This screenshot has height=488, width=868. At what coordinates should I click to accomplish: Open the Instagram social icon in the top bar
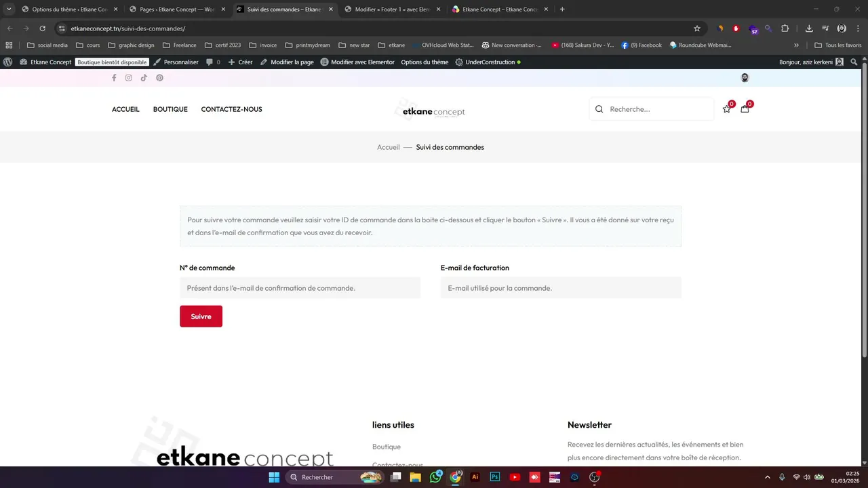[x=129, y=78]
